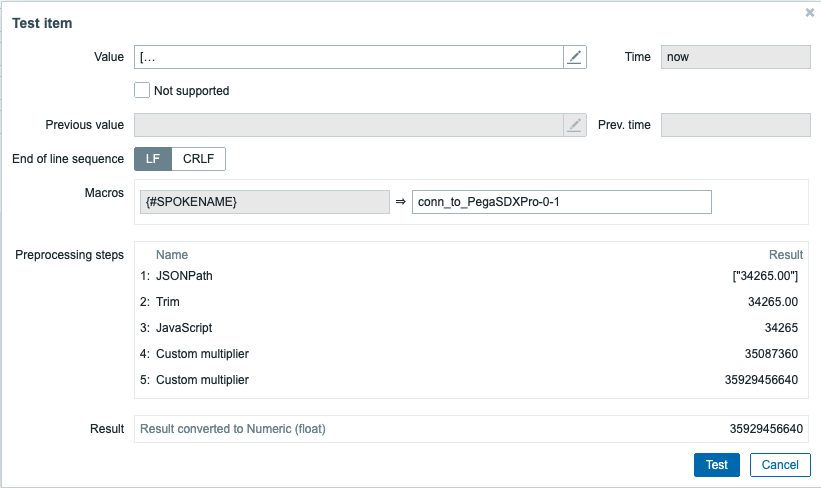Click the {#SPOKENAME} macro name field
The height and width of the screenshot is (488, 821).
(x=264, y=202)
